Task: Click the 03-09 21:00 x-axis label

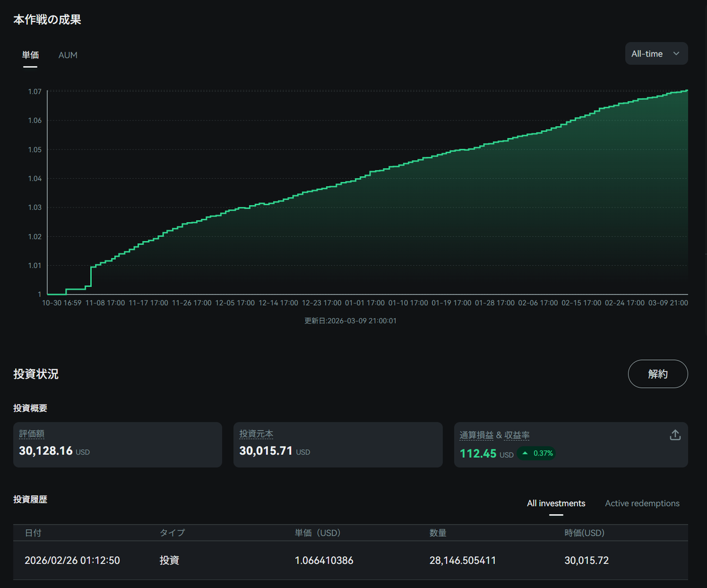Action: (x=668, y=303)
